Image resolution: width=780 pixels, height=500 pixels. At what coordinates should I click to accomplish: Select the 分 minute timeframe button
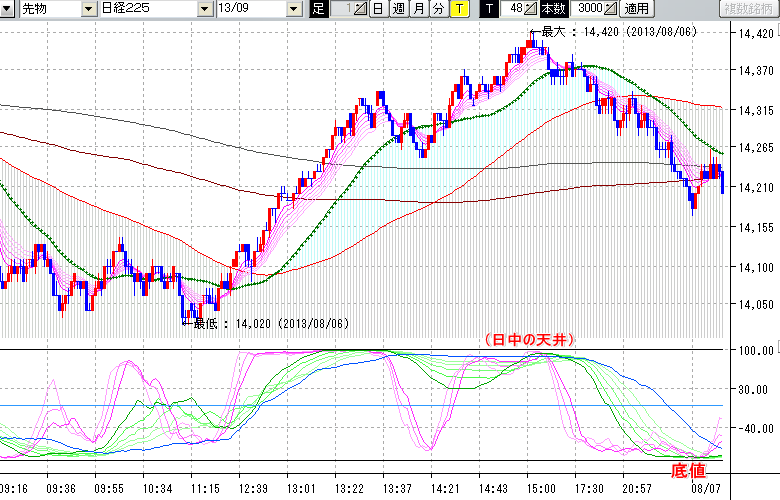click(438, 9)
